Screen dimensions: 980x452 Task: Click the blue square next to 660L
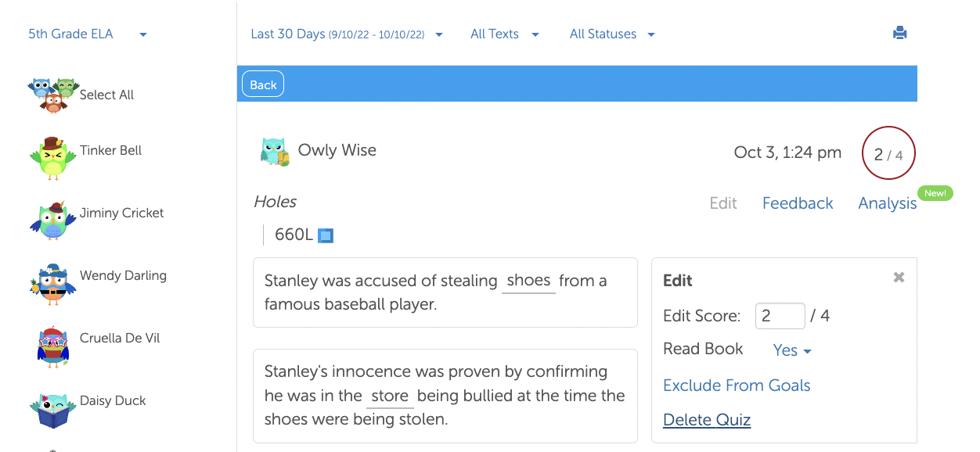[326, 235]
